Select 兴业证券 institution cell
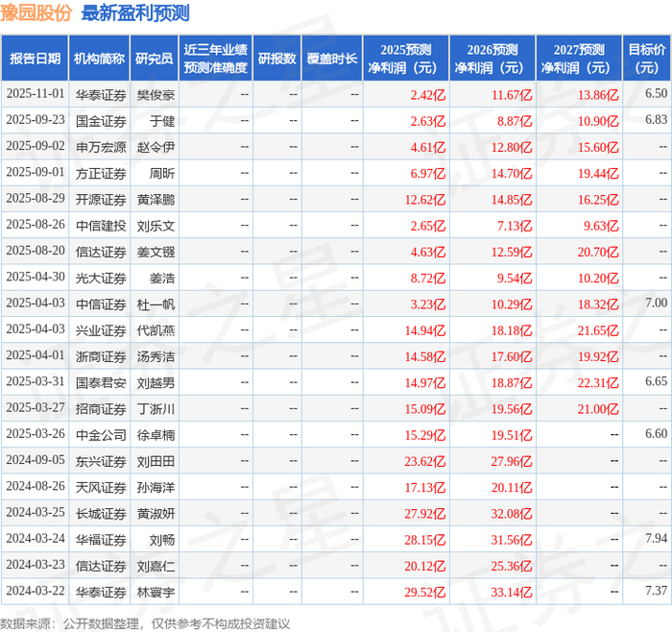This screenshot has width=672, height=632. (101, 330)
